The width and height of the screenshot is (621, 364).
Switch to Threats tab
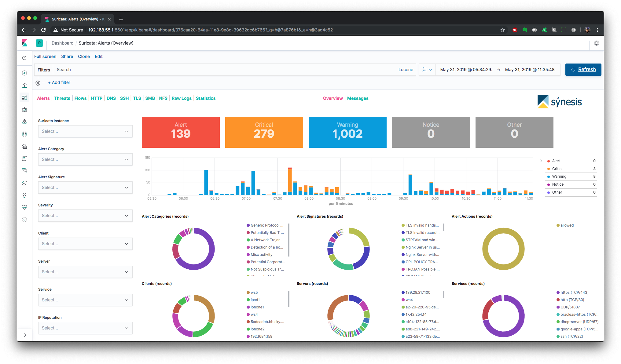coord(62,98)
